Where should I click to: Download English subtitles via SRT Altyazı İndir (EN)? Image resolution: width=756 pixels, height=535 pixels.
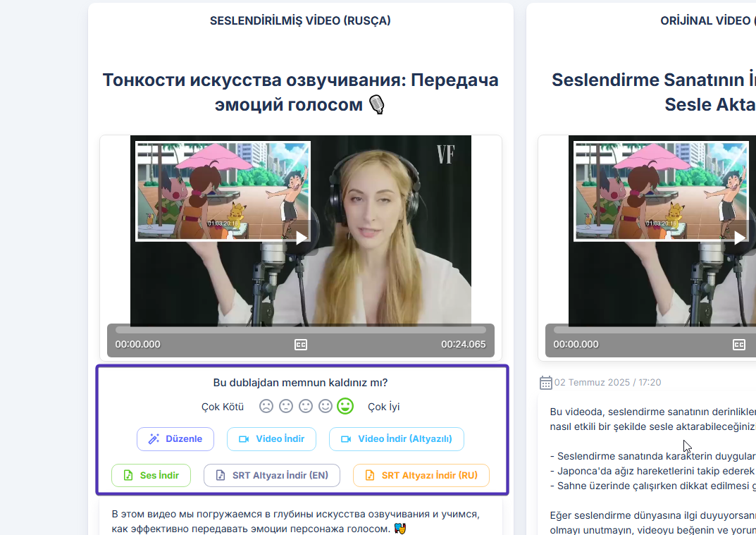pos(271,476)
